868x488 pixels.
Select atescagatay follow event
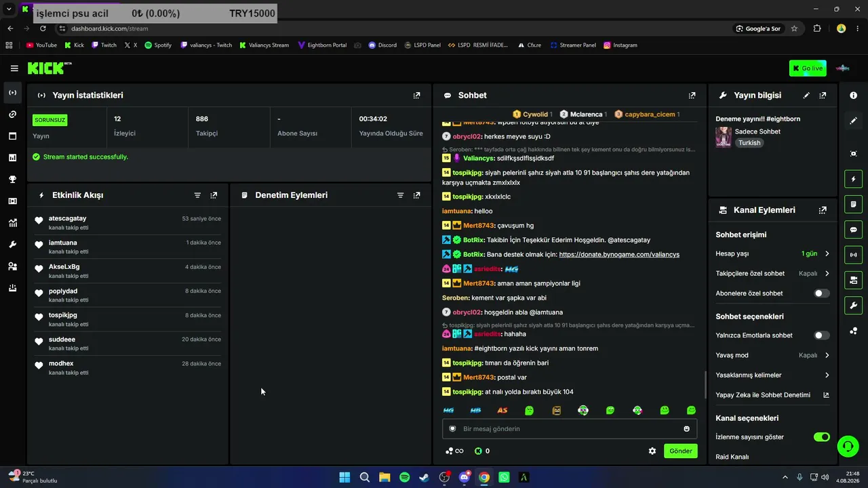127,222
